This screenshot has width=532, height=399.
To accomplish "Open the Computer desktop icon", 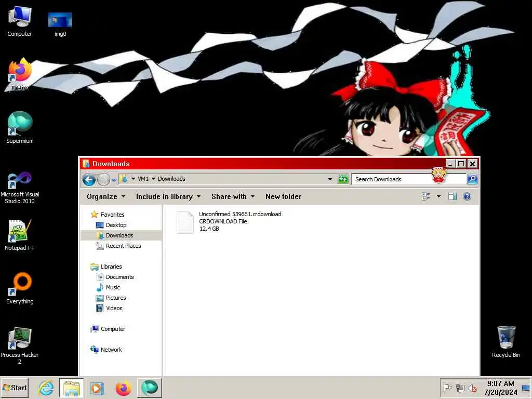I will (20, 21).
